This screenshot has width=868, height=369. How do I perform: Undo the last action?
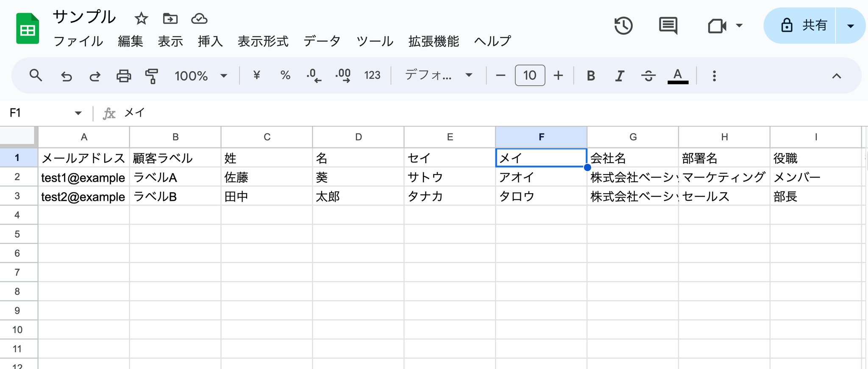[67, 76]
